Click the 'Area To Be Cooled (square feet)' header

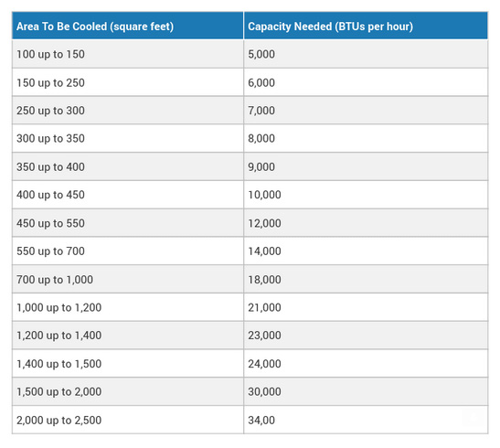point(128,26)
